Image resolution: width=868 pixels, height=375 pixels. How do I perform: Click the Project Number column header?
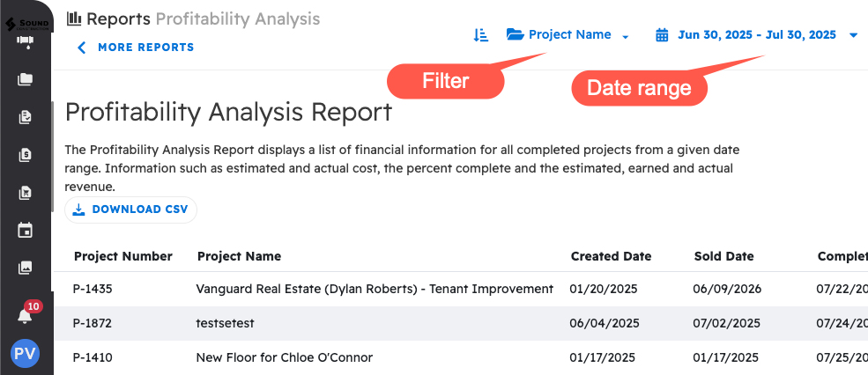click(x=122, y=256)
